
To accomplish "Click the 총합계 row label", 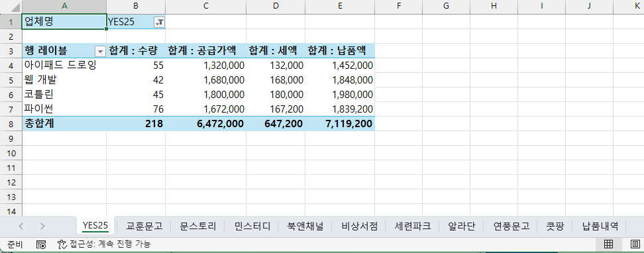I will 64,124.
